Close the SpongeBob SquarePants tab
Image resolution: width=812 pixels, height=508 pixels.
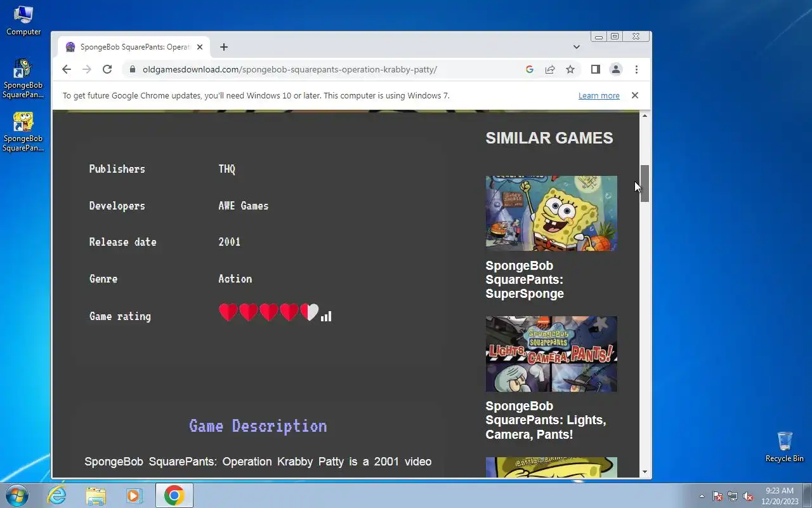(200, 47)
